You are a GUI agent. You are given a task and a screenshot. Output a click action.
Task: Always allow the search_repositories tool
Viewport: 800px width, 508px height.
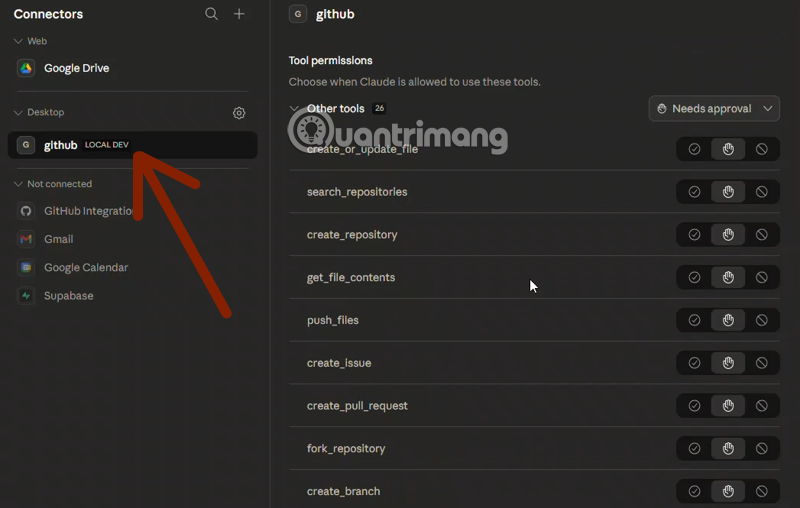click(694, 192)
